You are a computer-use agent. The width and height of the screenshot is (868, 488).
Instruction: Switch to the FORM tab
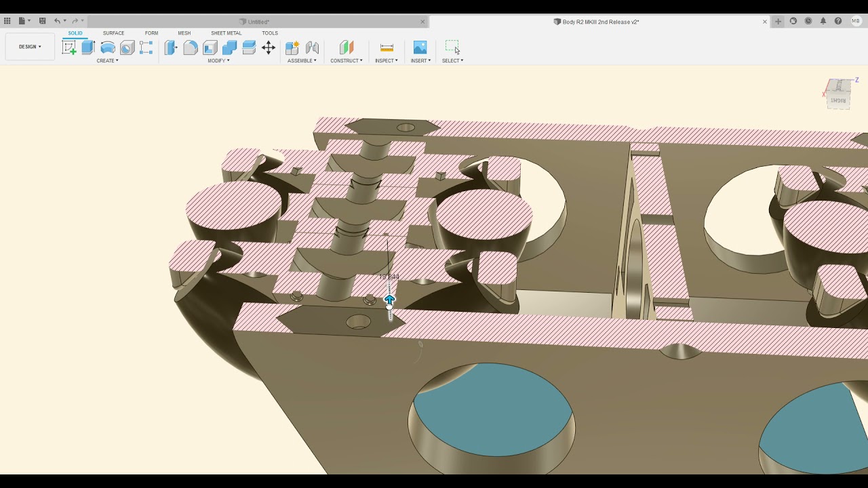[151, 33]
